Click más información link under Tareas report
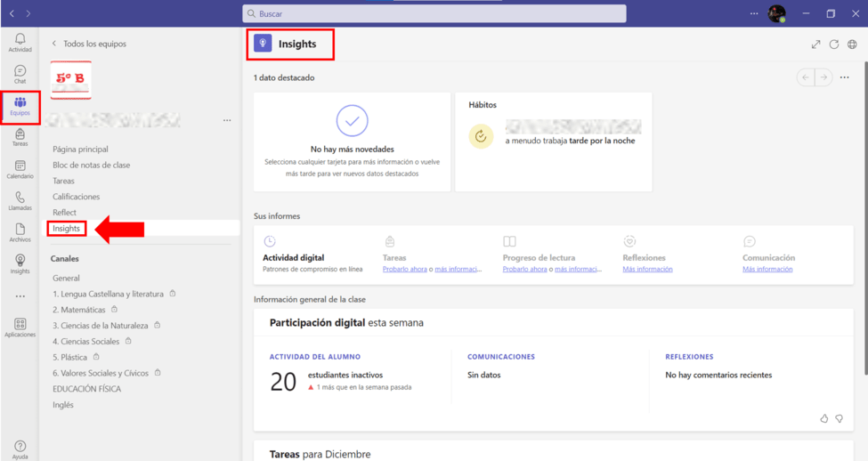Screen dimensions: 868x461 click(458, 269)
